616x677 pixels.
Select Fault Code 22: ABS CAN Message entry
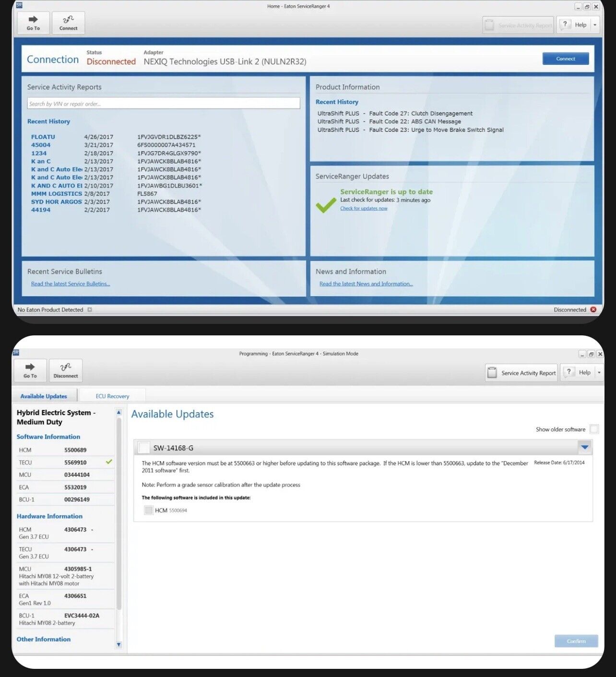coord(389,122)
